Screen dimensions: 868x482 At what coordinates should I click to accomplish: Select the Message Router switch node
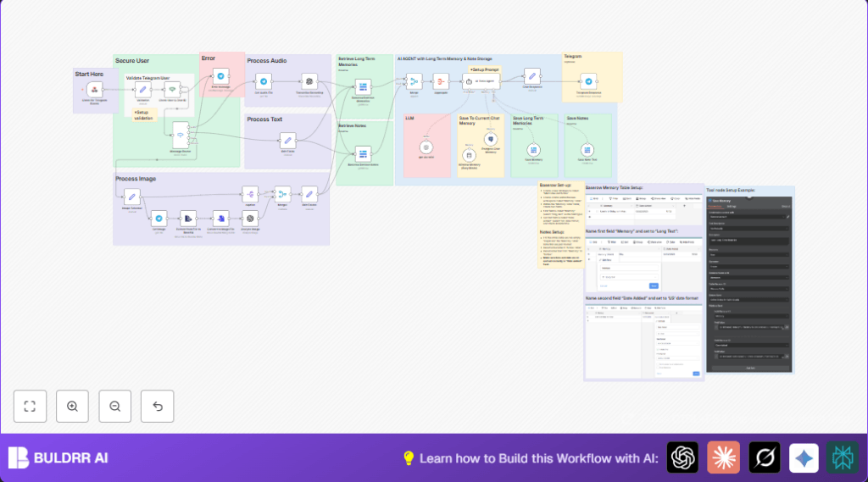pos(181,135)
